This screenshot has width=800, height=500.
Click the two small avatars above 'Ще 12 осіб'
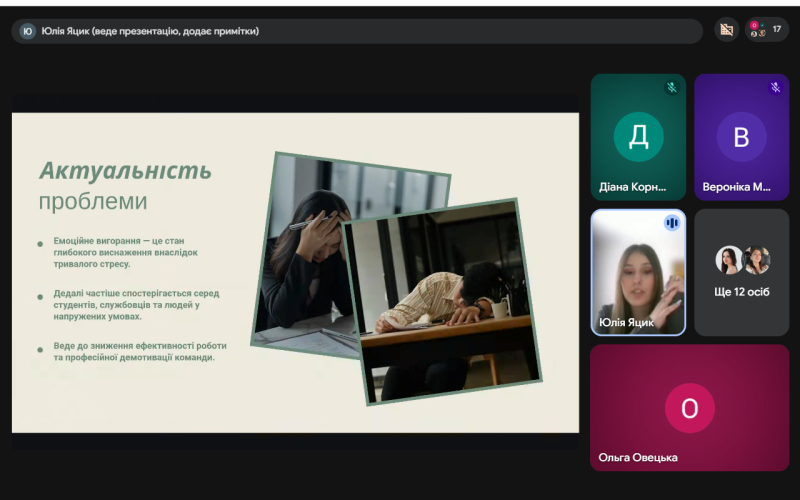coord(742,260)
